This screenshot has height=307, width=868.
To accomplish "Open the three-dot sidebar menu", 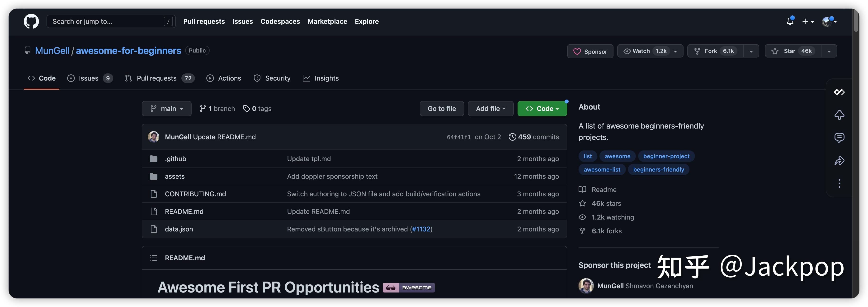I will coord(839,183).
